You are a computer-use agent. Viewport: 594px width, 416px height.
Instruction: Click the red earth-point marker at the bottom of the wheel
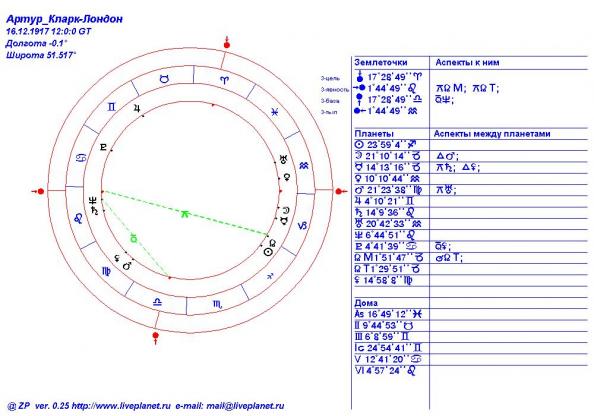(x=155, y=337)
